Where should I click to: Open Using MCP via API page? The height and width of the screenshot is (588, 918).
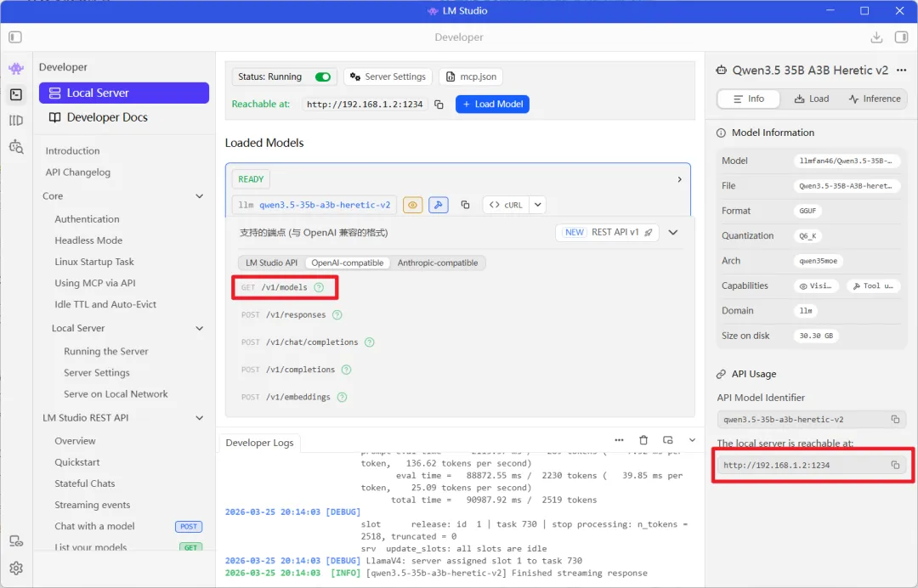point(95,283)
